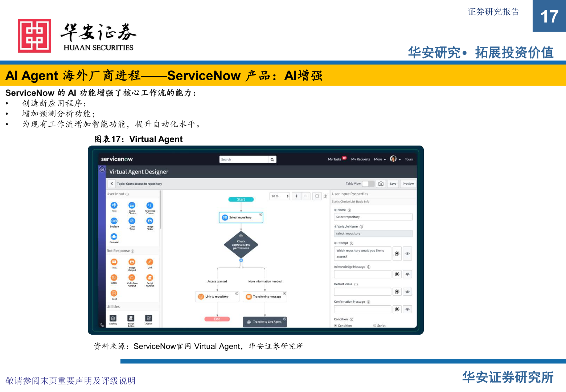Remove the Transfer to Live Agent node
Viewport: 566px width, 392px height.
[284, 319]
